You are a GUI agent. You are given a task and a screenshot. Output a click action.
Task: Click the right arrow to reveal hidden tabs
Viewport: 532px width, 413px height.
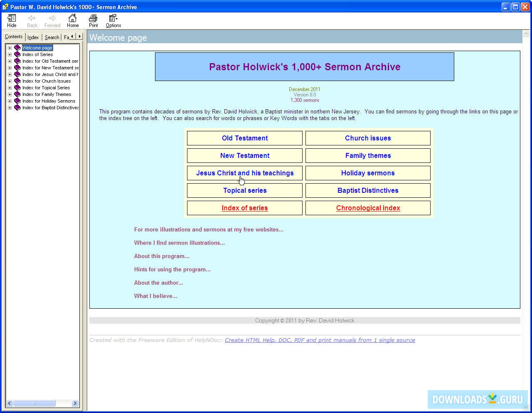(79, 37)
